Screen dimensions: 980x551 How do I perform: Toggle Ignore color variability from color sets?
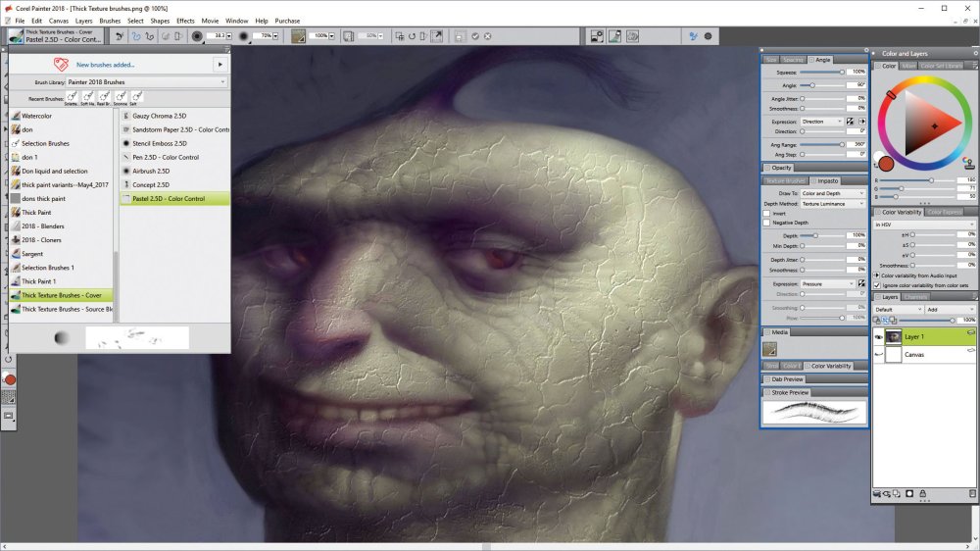point(877,284)
